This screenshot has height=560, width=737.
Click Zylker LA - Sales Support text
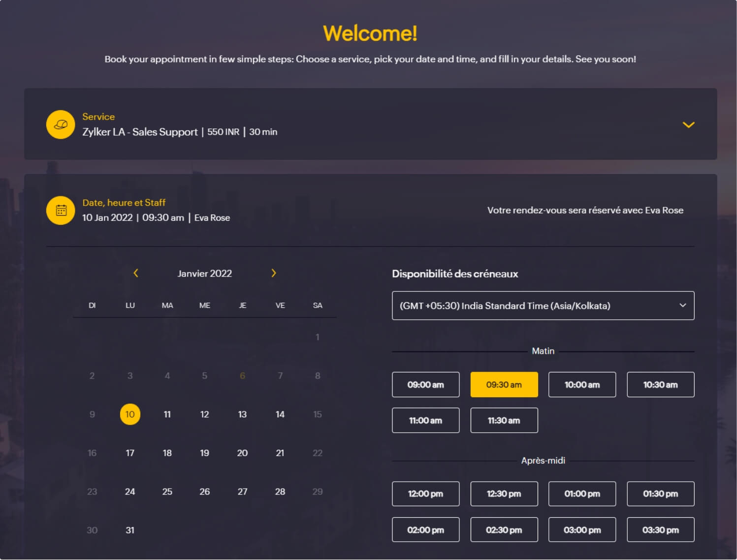(140, 132)
